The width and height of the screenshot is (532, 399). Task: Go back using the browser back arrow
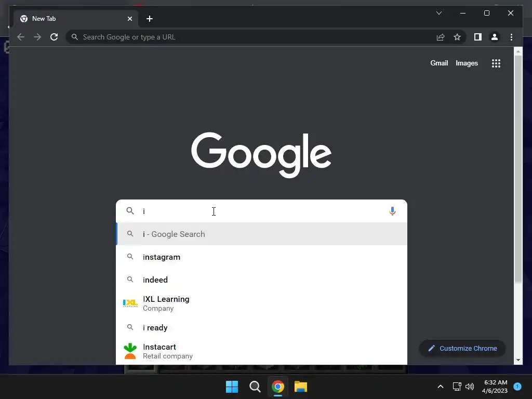coord(21,37)
